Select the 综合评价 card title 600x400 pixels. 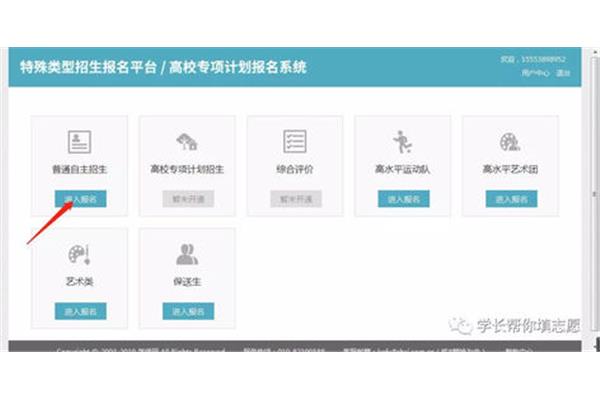[x=295, y=169]
